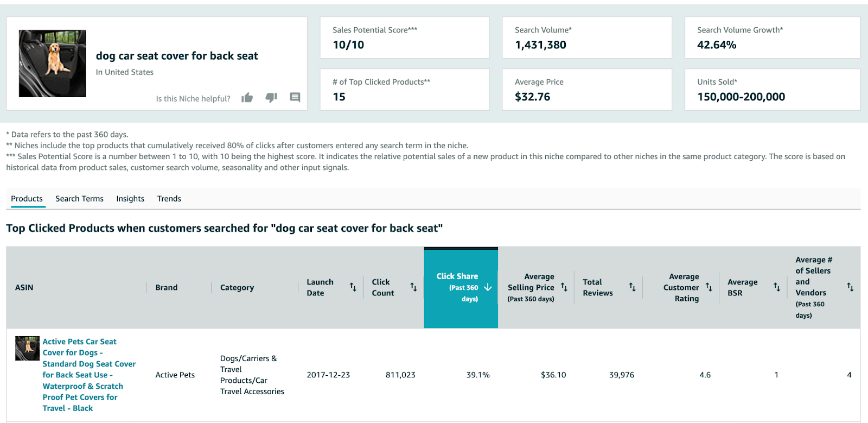Open the Search Terms tab
The image size is (868, 423).
(x=79, y=199)
